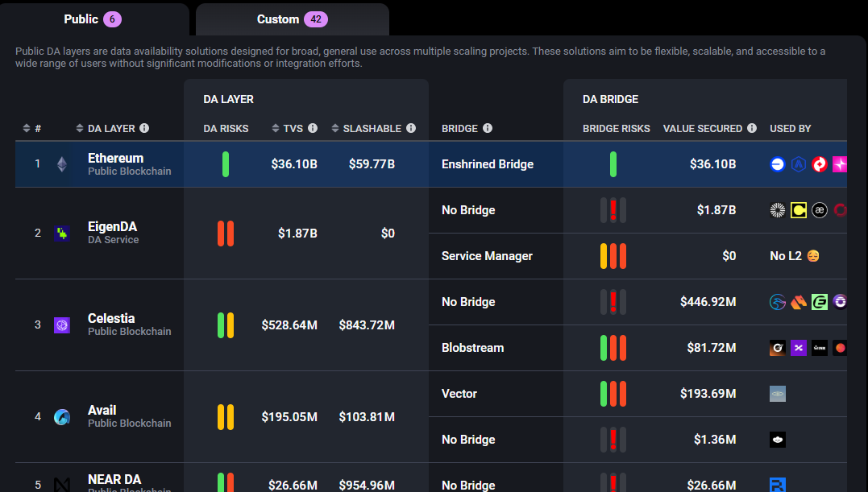Sort table by the # column arrows
868x492 pixels.
(x=26, y=128)
